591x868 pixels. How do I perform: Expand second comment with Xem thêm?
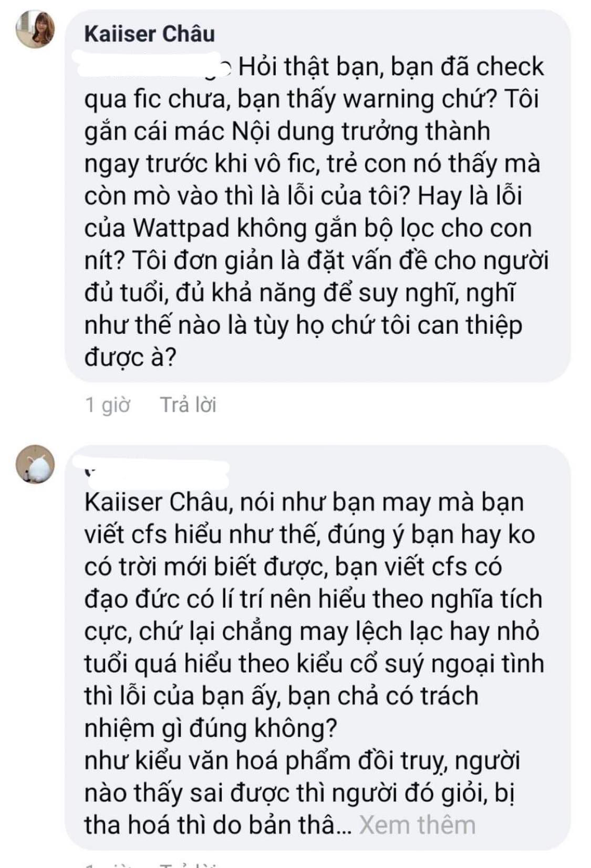417,825
